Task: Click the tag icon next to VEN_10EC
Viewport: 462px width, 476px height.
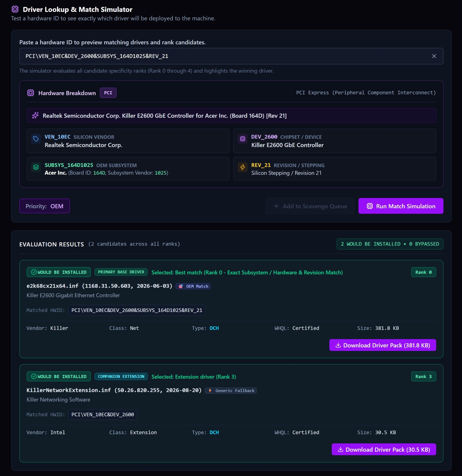Action: (36, 139)
